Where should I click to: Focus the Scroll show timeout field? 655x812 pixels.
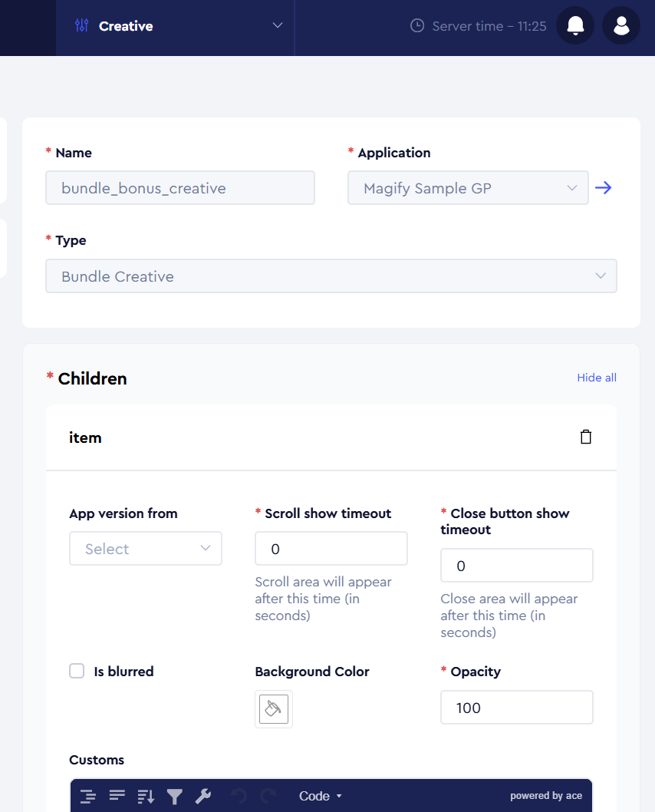[x=331, y=549]
